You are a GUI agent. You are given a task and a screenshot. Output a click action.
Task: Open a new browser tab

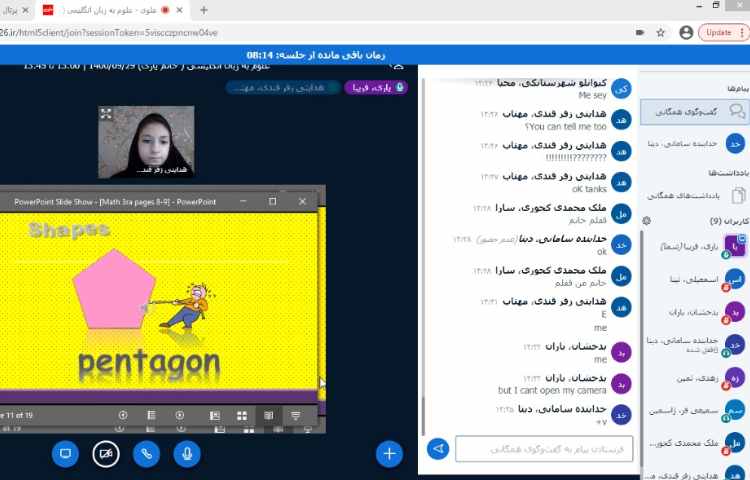(x=204, y=9)
